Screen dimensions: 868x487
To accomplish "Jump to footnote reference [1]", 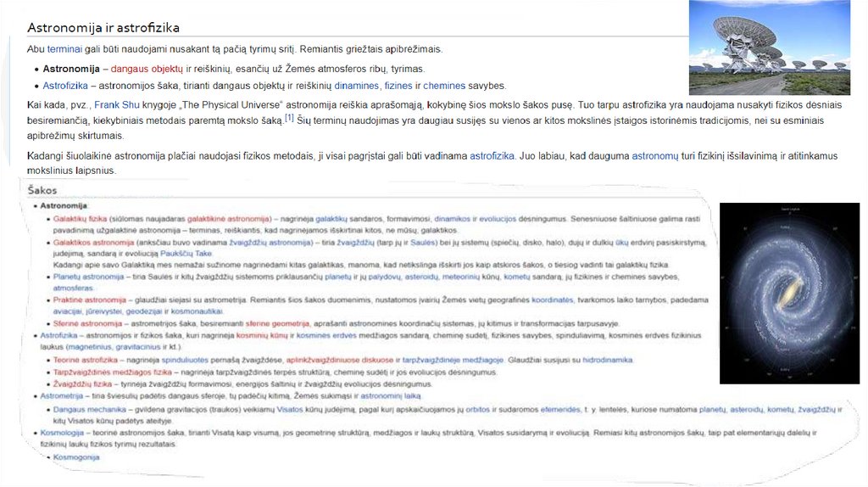I will (289, 118).
